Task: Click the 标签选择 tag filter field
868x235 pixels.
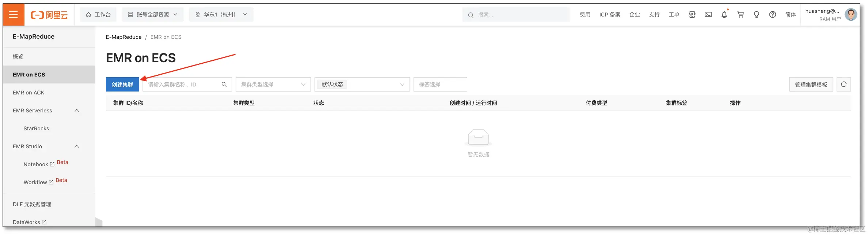Action: pos(440,85)
